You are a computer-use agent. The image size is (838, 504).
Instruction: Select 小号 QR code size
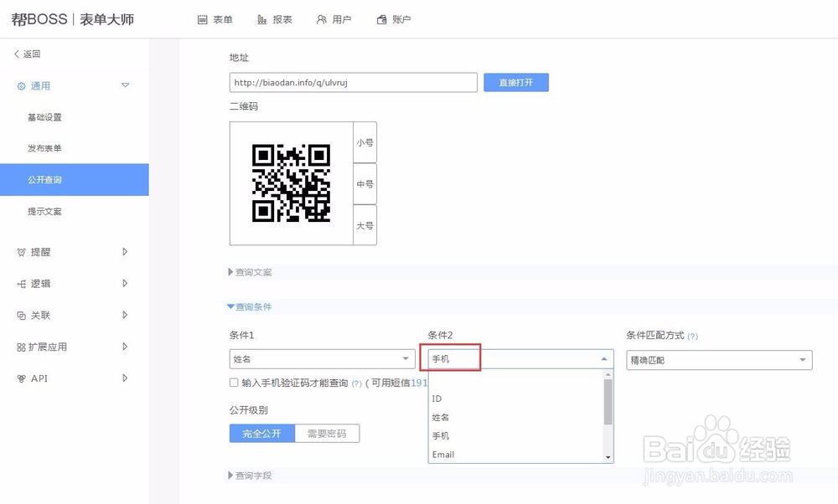365,142
